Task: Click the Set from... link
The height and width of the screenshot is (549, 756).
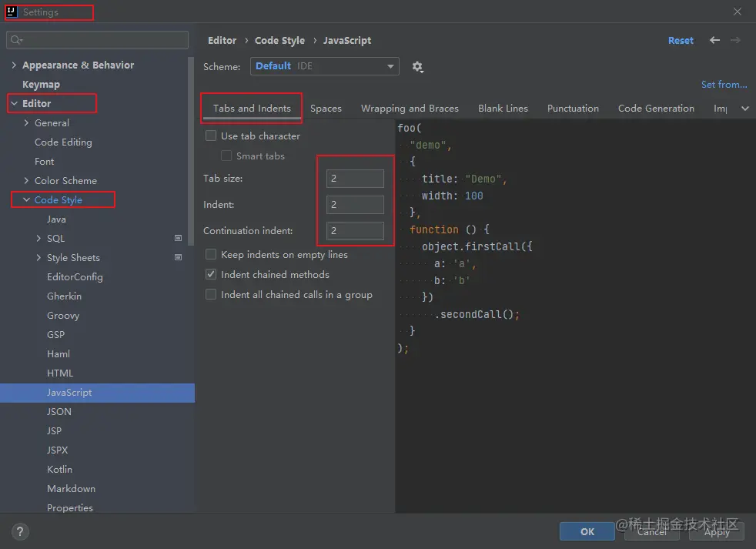Action: pyautogui.click(x=724, y=85)
